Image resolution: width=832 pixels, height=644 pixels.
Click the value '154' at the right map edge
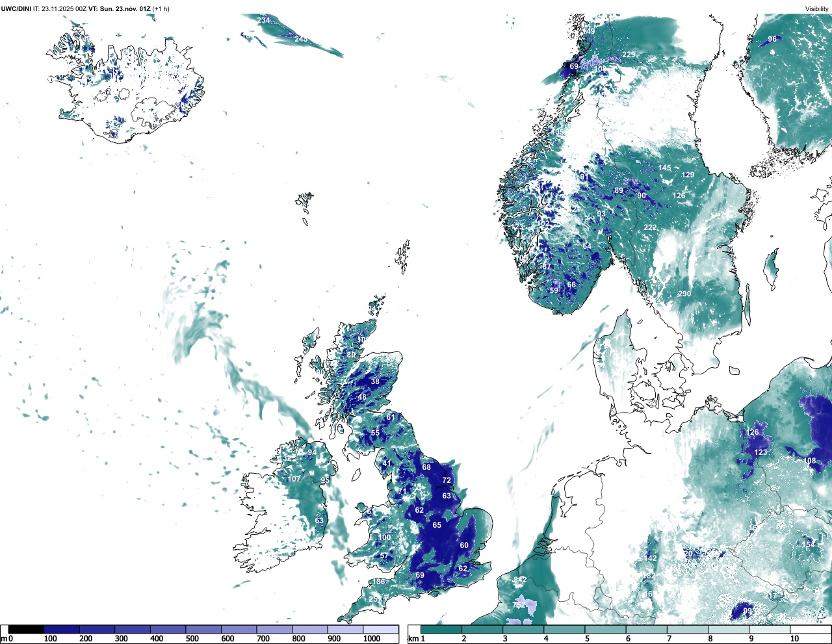[x=808, y=545]
